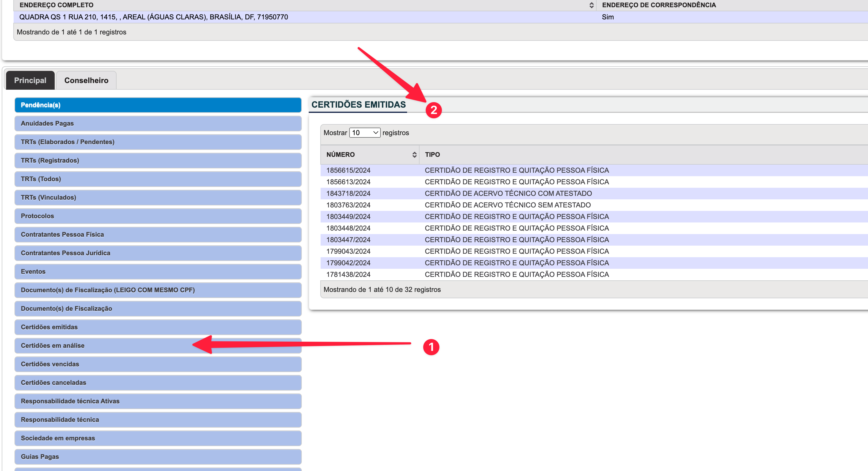
Task: Click the TIPO column header
Action: 432,155
